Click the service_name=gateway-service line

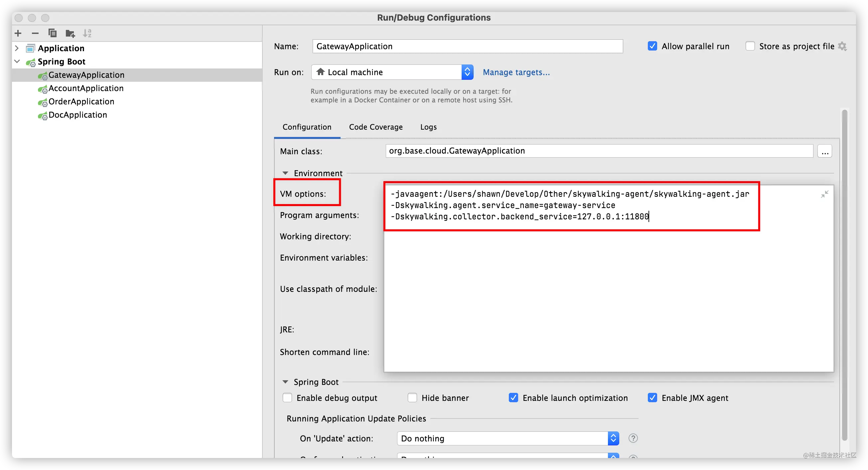point(503,205)
